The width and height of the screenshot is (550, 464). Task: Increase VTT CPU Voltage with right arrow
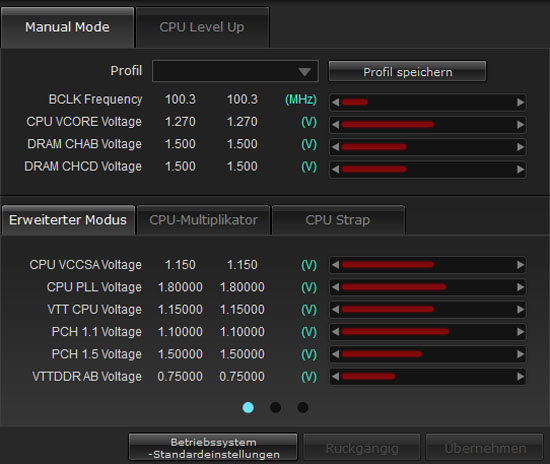click(521, 309)
